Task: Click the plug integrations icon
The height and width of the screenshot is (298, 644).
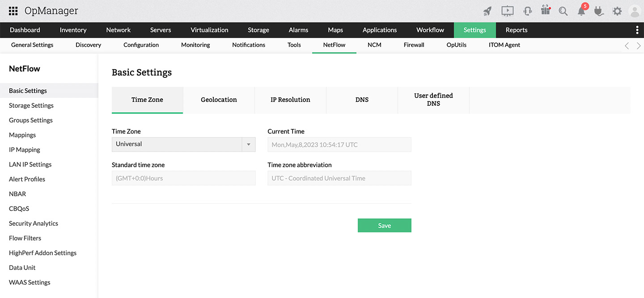Action: (599, 11)
